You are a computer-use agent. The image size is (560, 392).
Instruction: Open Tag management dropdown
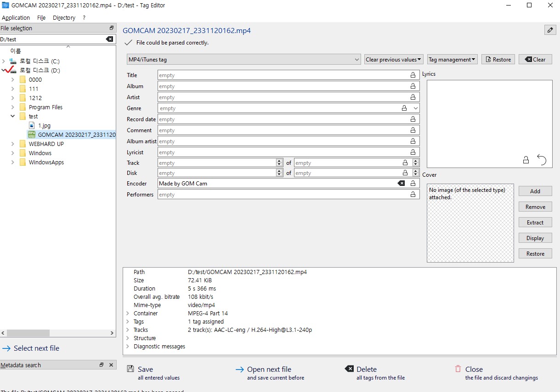coord(453,59)
